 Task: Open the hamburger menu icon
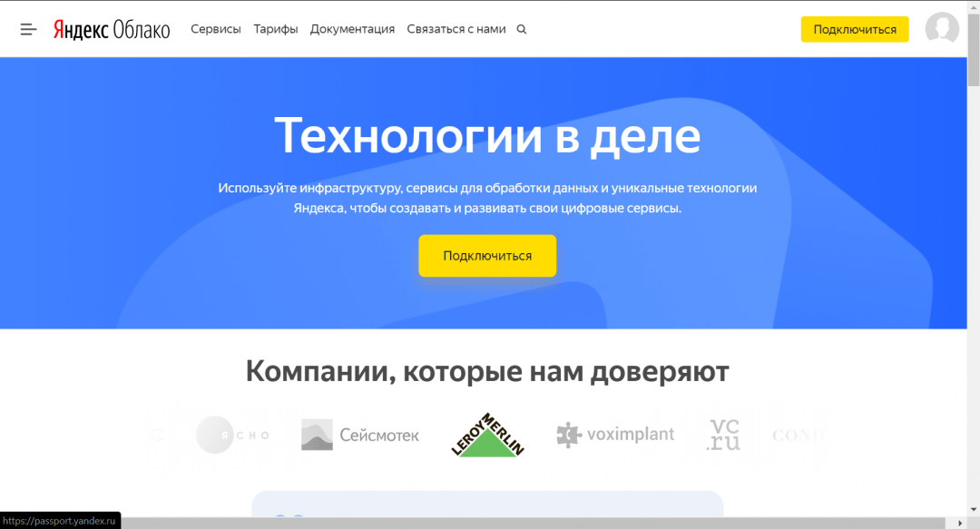pos(28,29)
